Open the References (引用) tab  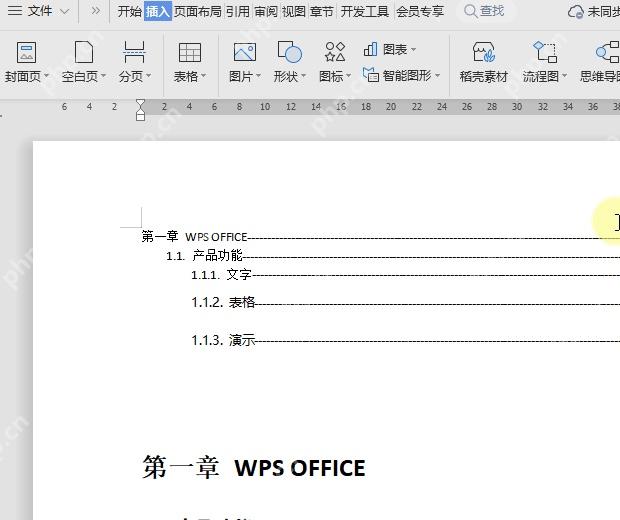coord(238,11)
